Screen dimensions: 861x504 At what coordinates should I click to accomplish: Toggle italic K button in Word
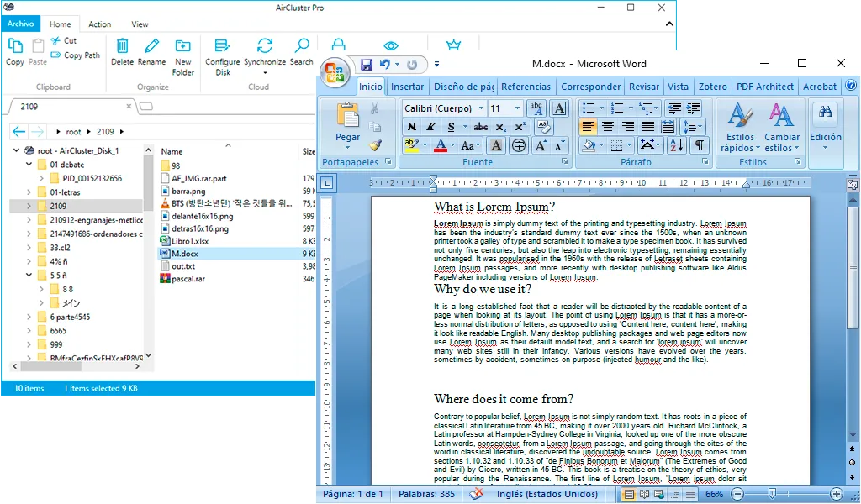click(x=431, y=127)
